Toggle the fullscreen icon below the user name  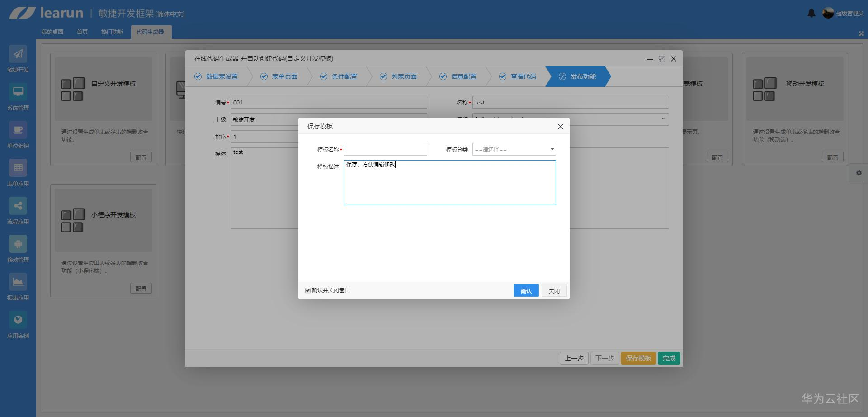coord(861,33)
